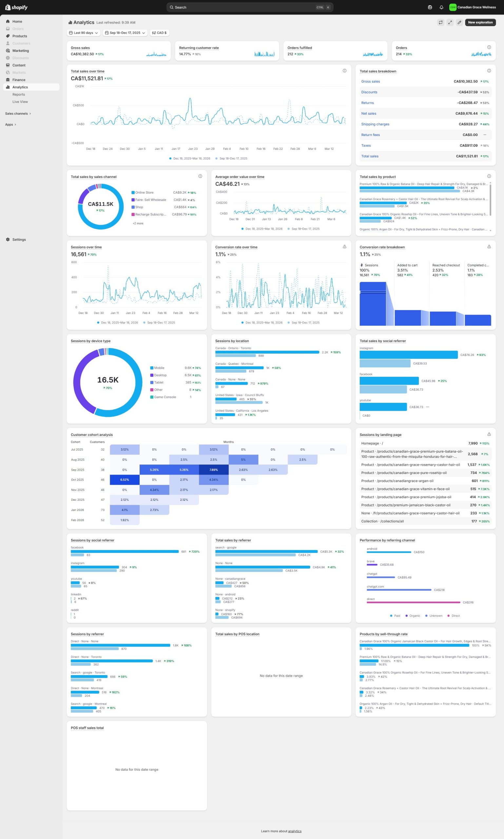Open the Sep 18–Dec 17, 2025 comparison dropdown
Viewport: 504px width, 839px height.
coord(125,33)
